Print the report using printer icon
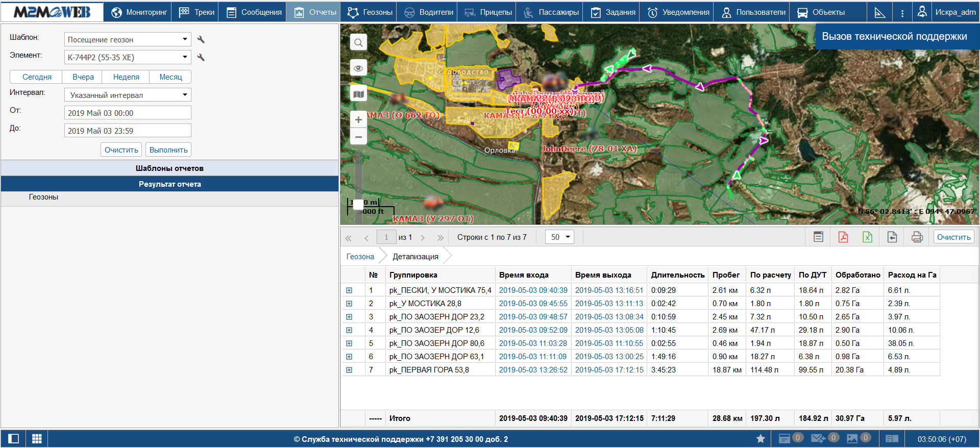 coord(917,237)
